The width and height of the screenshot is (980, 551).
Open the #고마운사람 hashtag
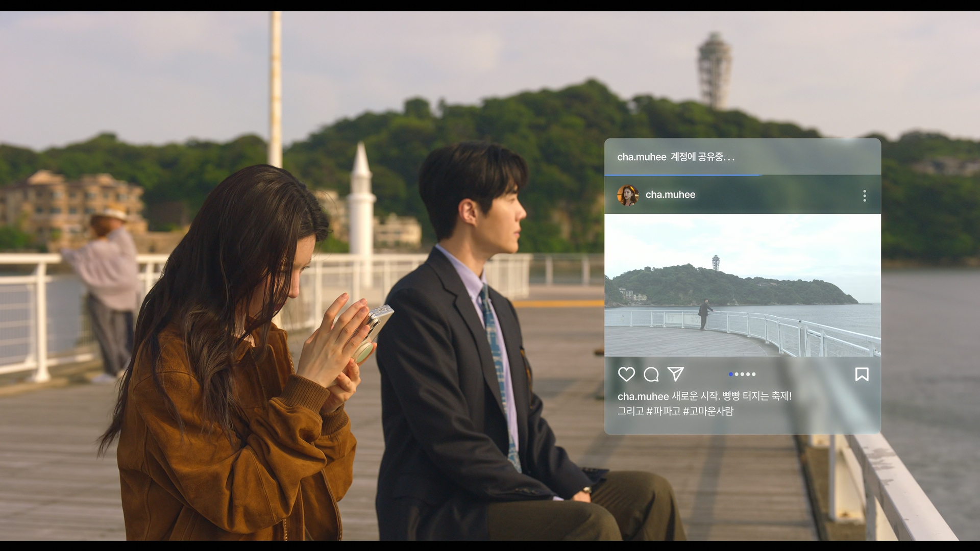(x=708, y=411)
